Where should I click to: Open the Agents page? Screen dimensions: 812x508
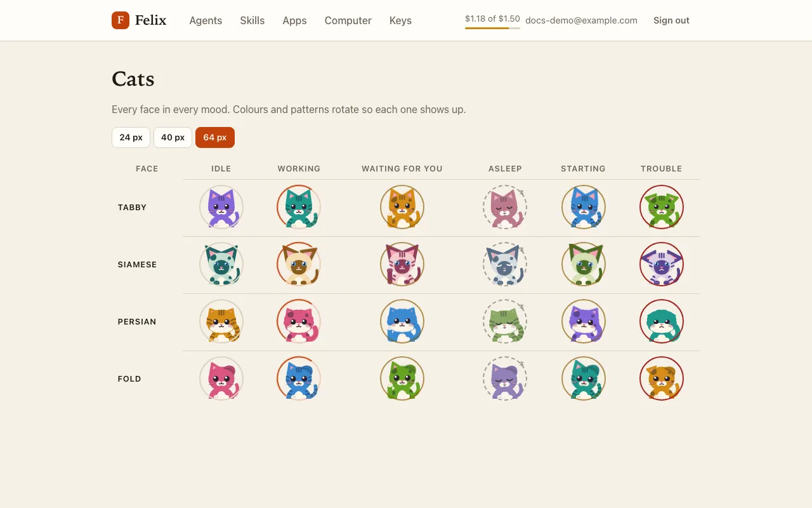click(206, 20)
